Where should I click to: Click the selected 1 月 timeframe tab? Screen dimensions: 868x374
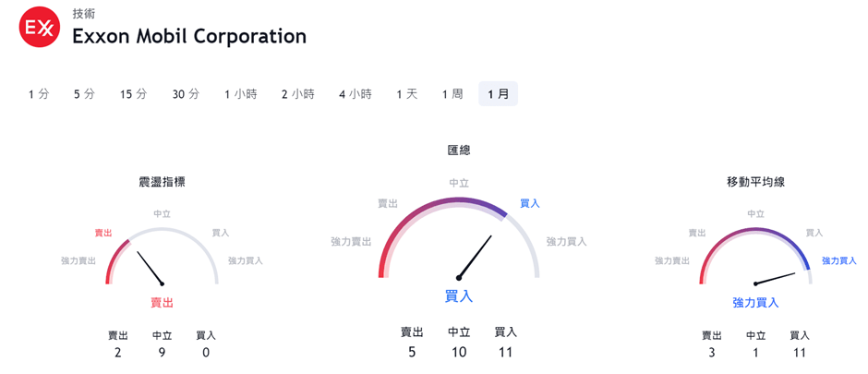pos(498,94)
